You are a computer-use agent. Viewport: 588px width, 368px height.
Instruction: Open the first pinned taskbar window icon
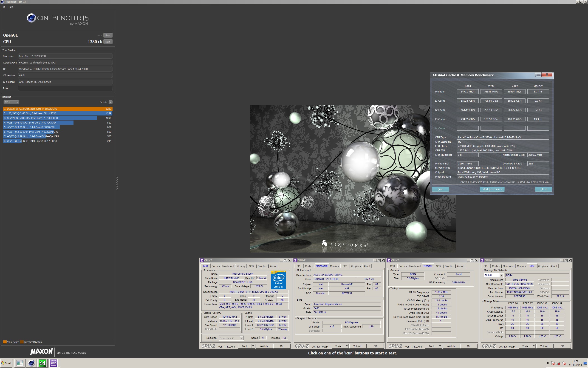pyautogui.click(x=20, y=363)
